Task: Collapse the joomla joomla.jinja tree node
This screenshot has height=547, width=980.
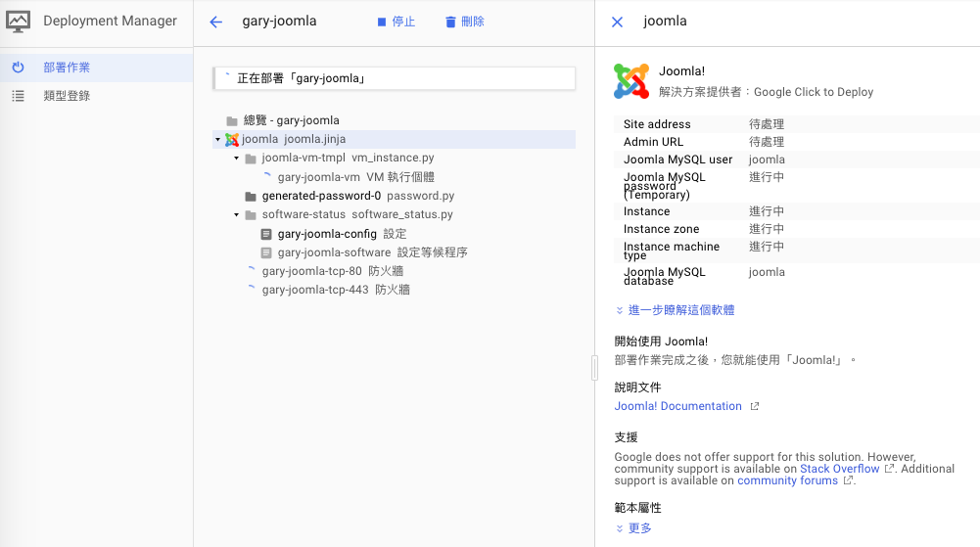Action: [x=217, y=139]
